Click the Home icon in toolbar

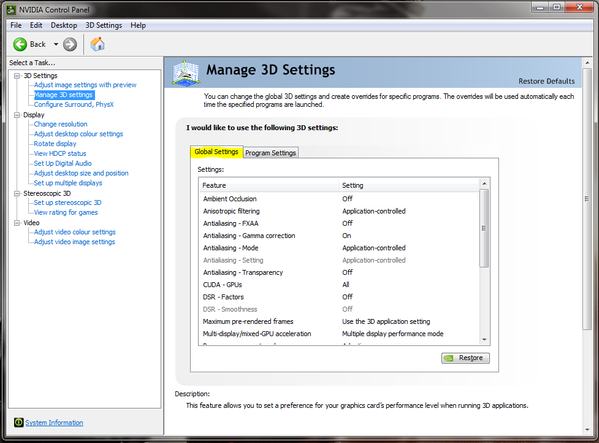click(x=97, y=44)
